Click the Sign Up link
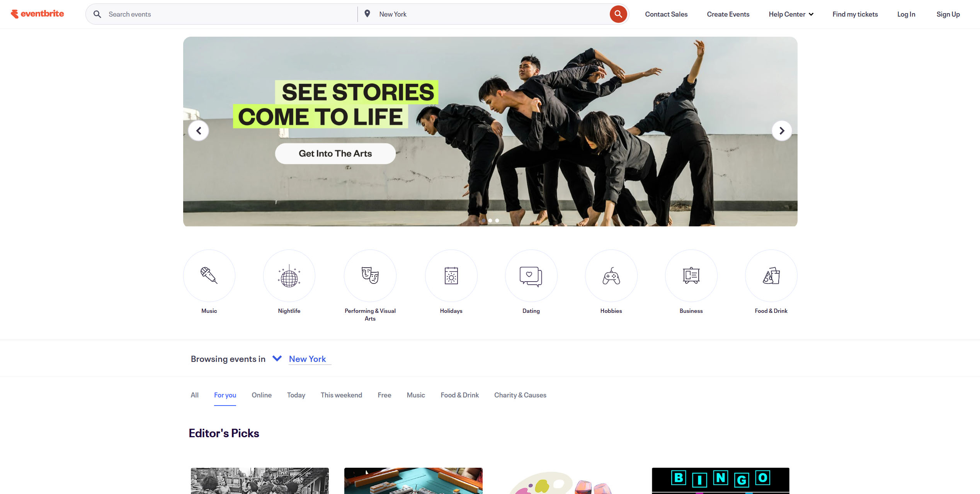980x494 pixels. click(948, 14)
